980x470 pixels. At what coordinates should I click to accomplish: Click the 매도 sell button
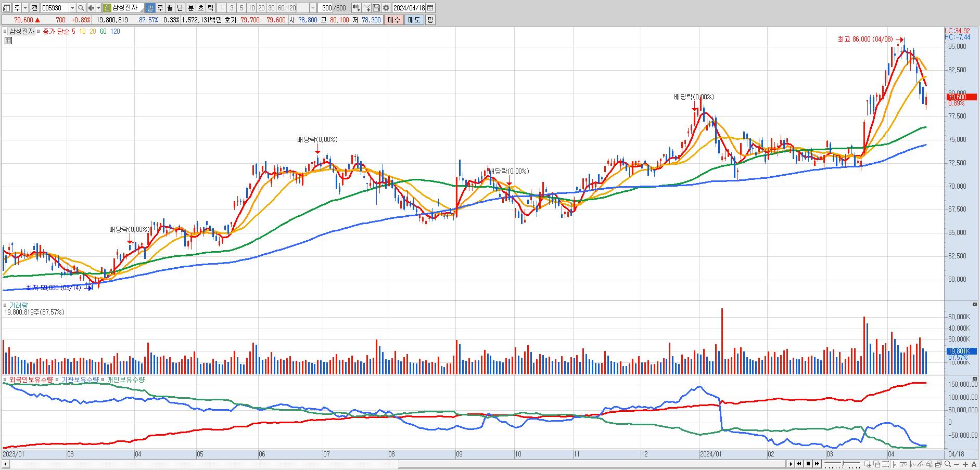(414, 20)
